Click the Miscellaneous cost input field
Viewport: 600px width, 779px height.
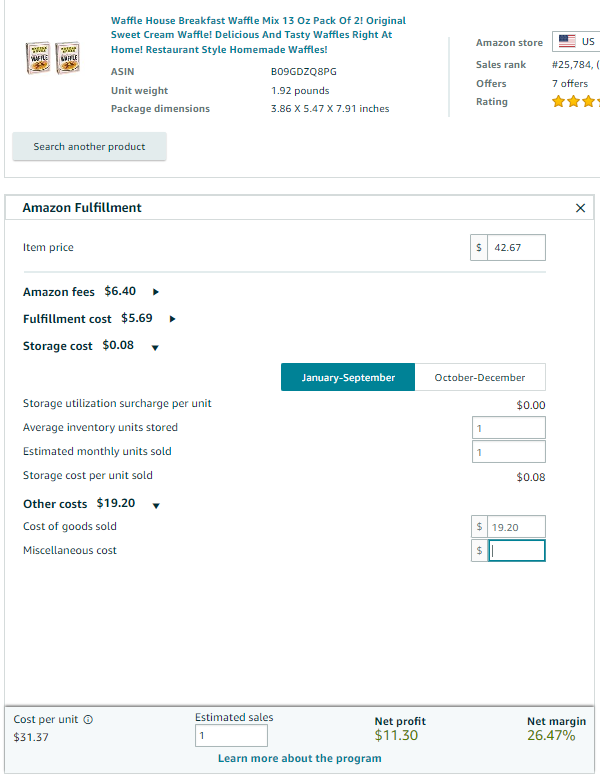click(x=517, y=550)
